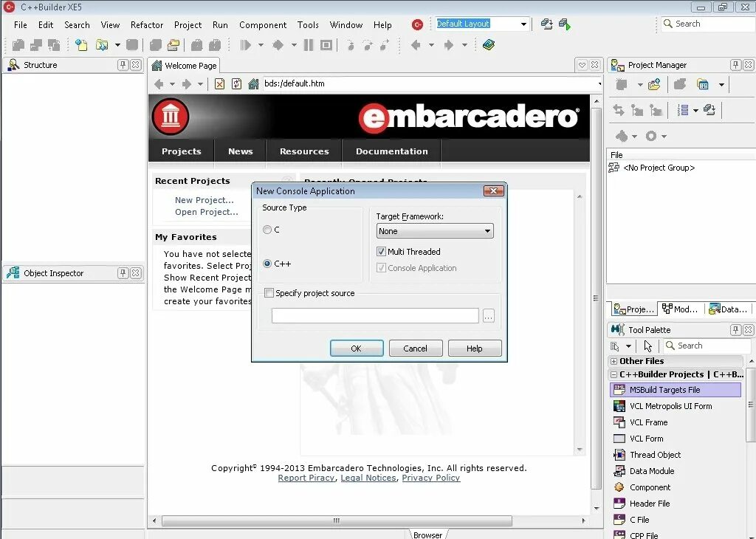Open the Open project toolbar dropdown arrow

point(117,45)
